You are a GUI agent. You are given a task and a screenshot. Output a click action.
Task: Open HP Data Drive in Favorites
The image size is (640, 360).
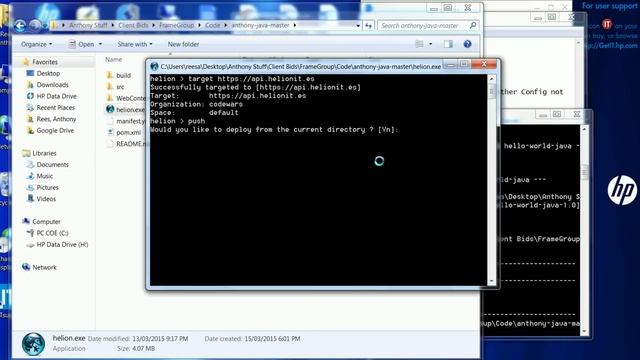coord(56,96)
